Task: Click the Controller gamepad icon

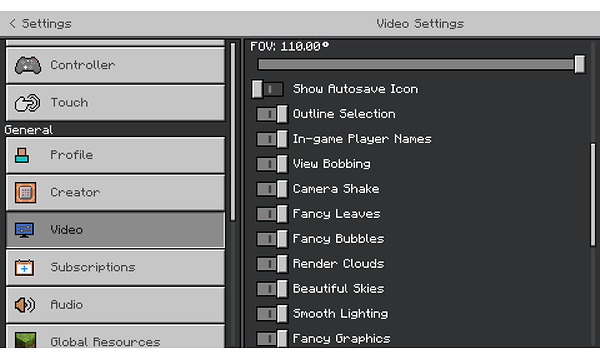Action: [x=28, y=65]
